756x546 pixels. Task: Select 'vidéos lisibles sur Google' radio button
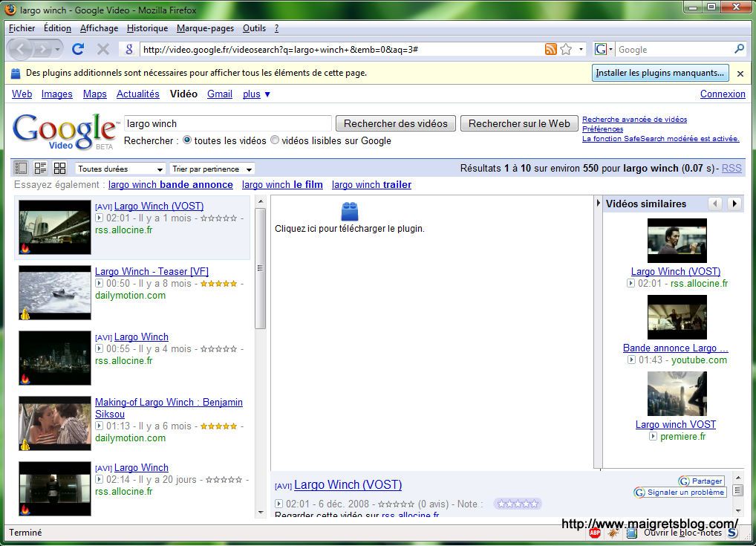pos(275,140)
